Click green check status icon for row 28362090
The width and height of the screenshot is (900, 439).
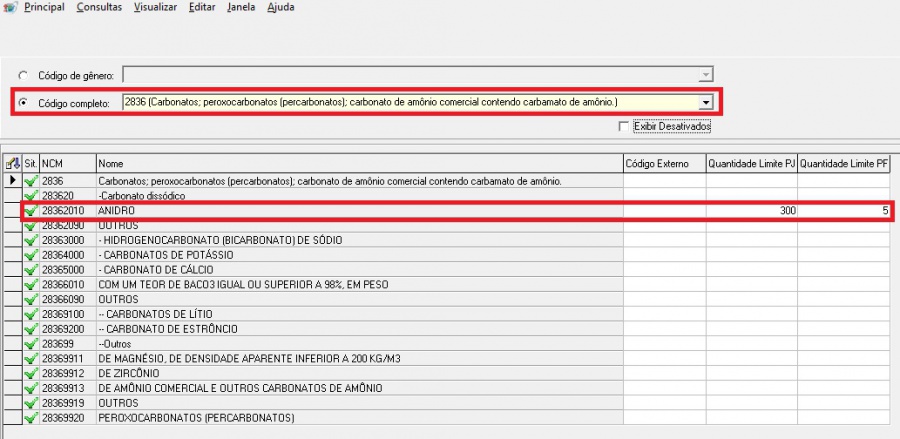point(31,226)
